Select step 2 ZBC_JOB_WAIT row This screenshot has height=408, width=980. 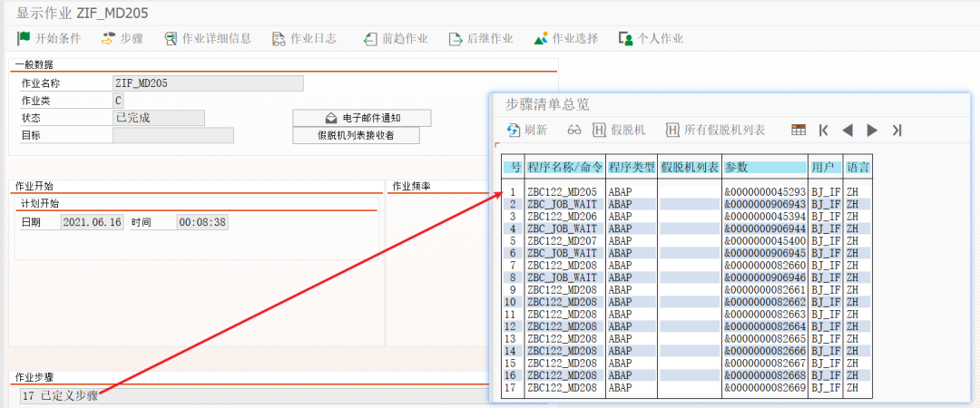[687, 204]
